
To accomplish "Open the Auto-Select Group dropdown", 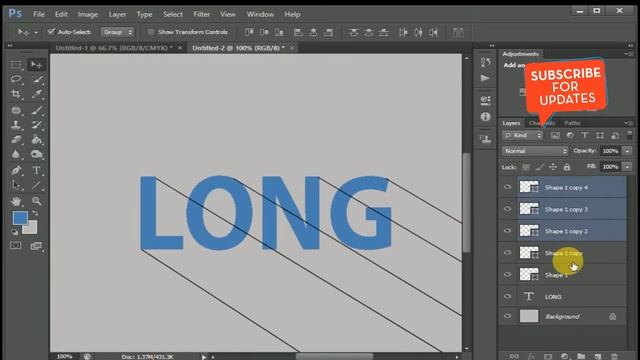I will coord(118,32).
